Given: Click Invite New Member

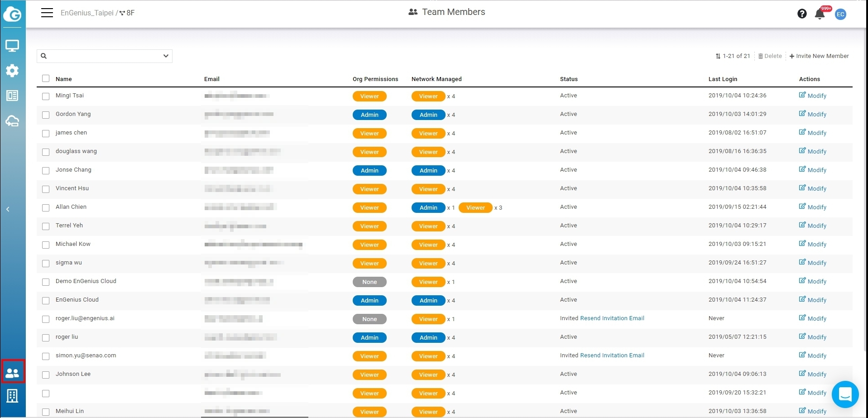Looking at the screenshot, I should point(819,56).
